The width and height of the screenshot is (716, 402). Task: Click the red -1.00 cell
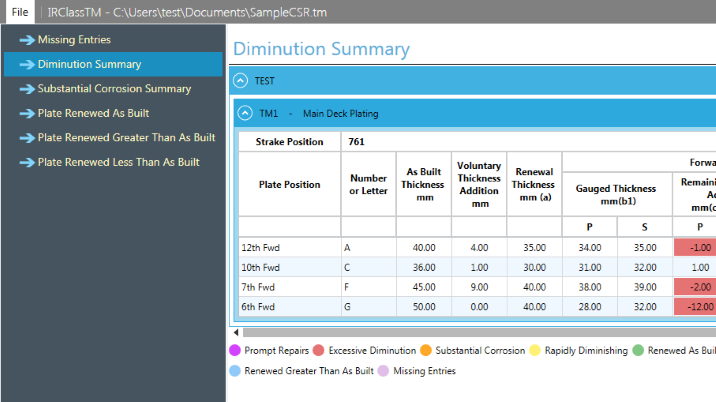(x=695, y=248)
